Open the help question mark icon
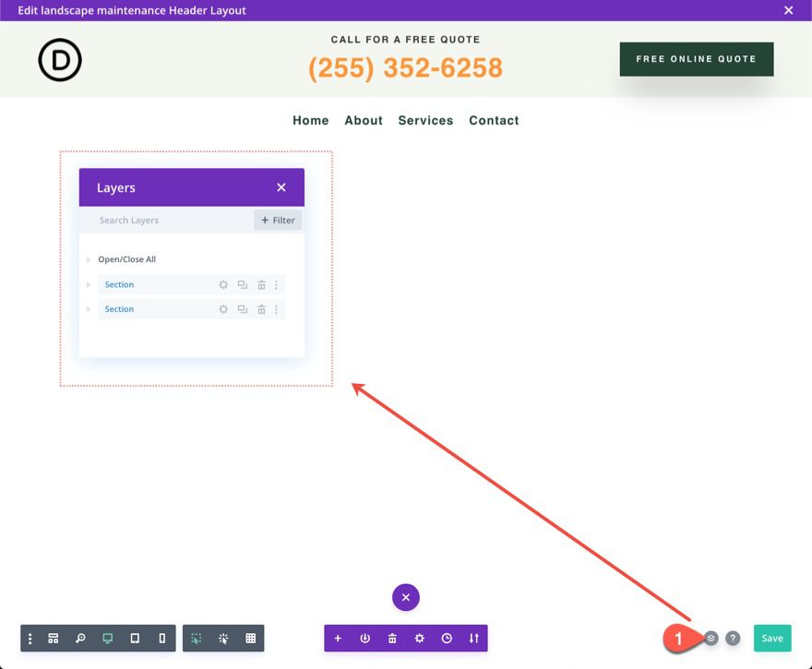 click(733, 638)
